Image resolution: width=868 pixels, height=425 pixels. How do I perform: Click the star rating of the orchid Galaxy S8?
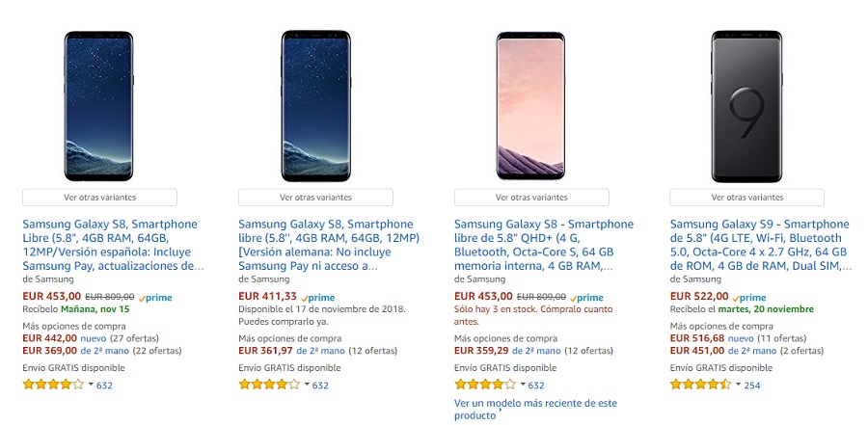(x=484, y=385)
